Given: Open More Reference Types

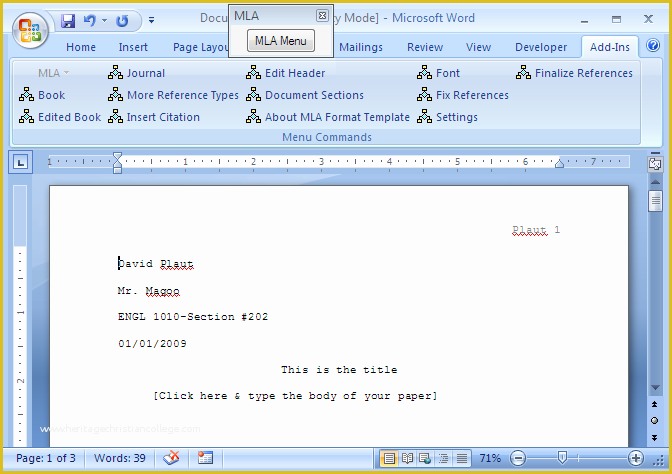Looking at the screenshot, I should (173, 95).
